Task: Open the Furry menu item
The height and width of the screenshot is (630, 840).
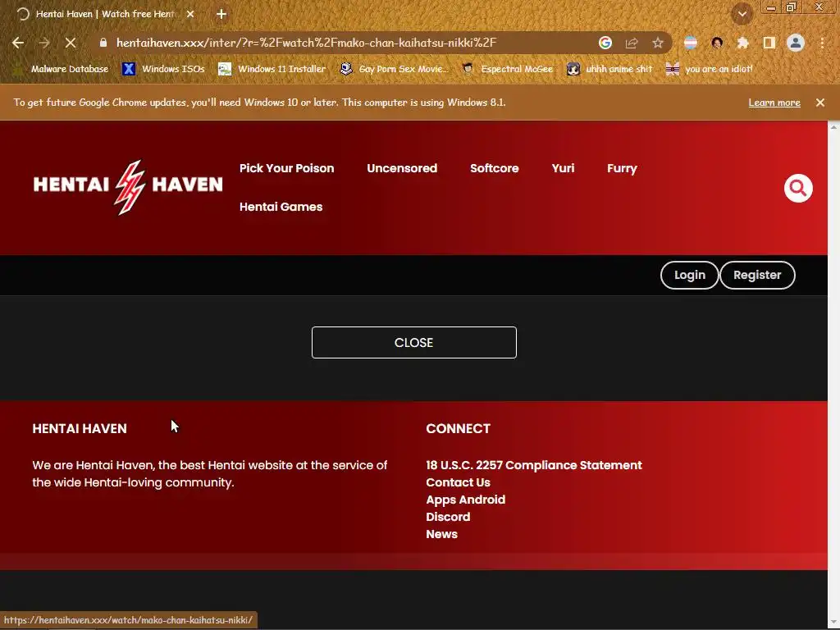Action: [622, 168]
